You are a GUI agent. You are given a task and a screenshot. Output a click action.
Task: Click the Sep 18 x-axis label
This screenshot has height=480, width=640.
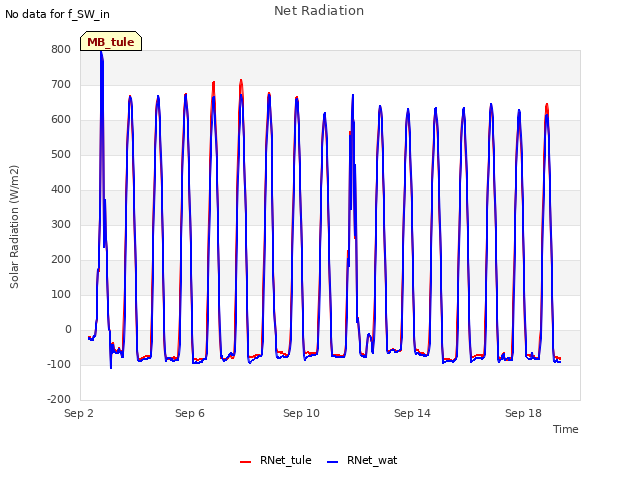point(523,413)
